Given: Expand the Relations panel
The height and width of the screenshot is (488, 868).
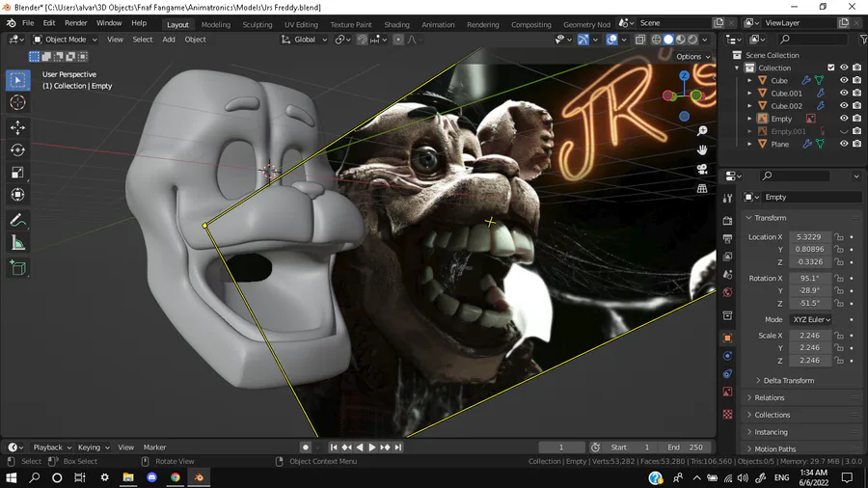Looking at the screenshot, I should [769, 397].
